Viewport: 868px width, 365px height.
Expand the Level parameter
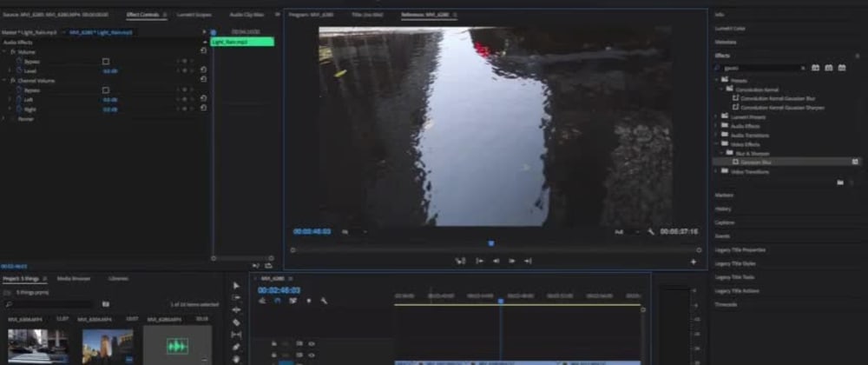coord(10,71)
